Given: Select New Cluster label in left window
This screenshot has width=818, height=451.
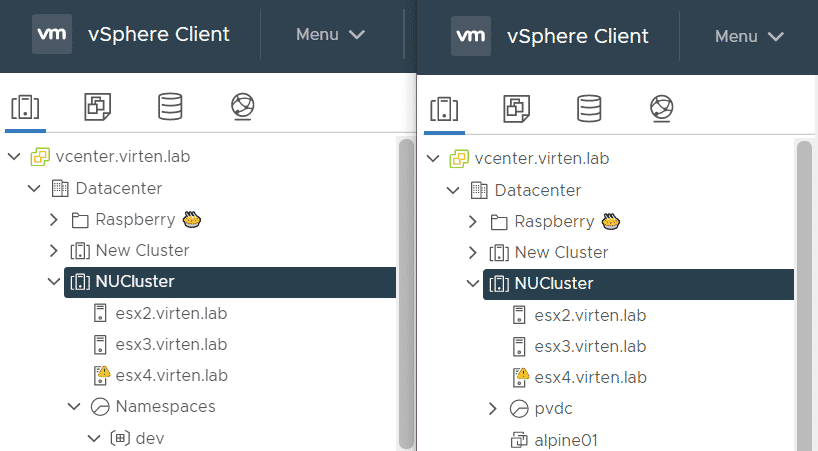Looking at the screenshot, I should (142, 250).
